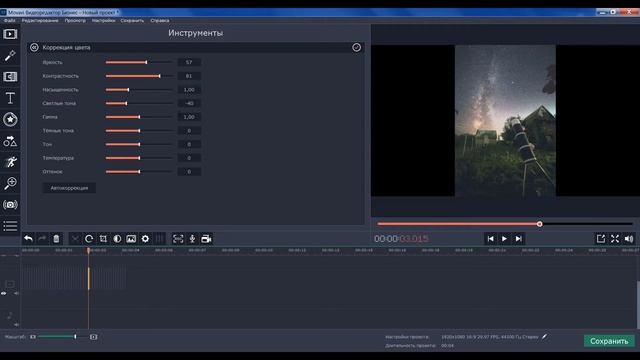Open the pan and zoom tool
The image size is (640, 360).
[10, 183]
